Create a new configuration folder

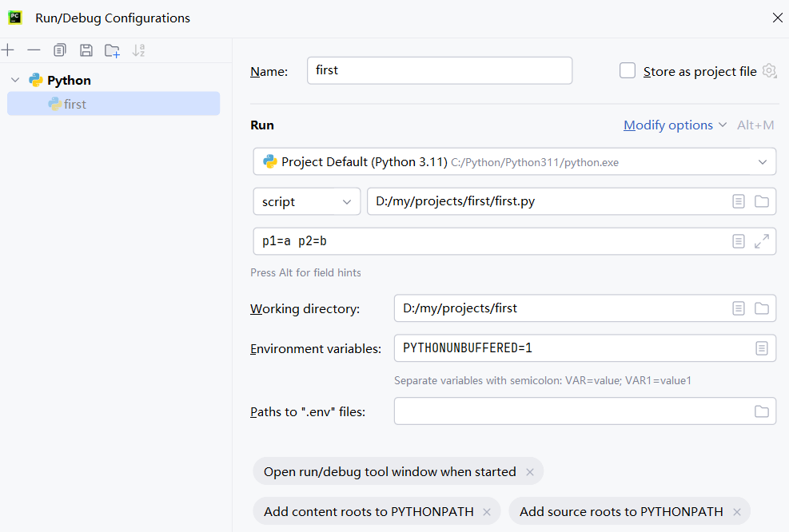[x=112, y=51]
